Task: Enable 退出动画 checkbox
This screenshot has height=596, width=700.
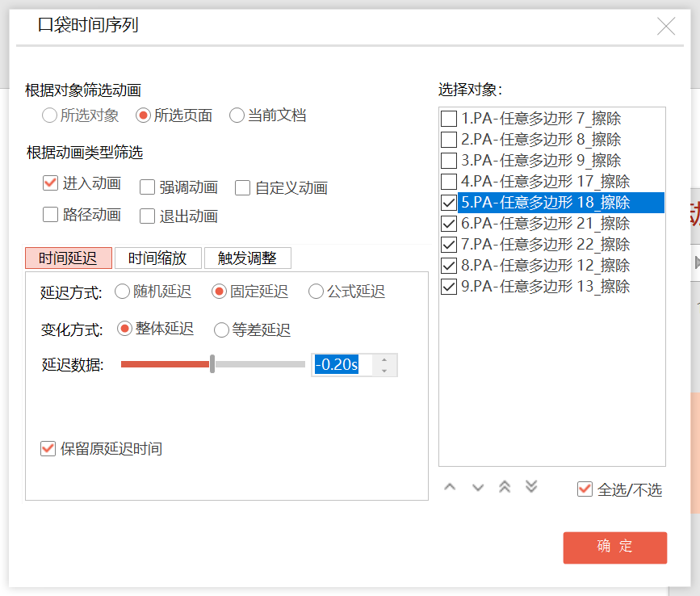Action: pyautogui.click(x=147, y=216)
